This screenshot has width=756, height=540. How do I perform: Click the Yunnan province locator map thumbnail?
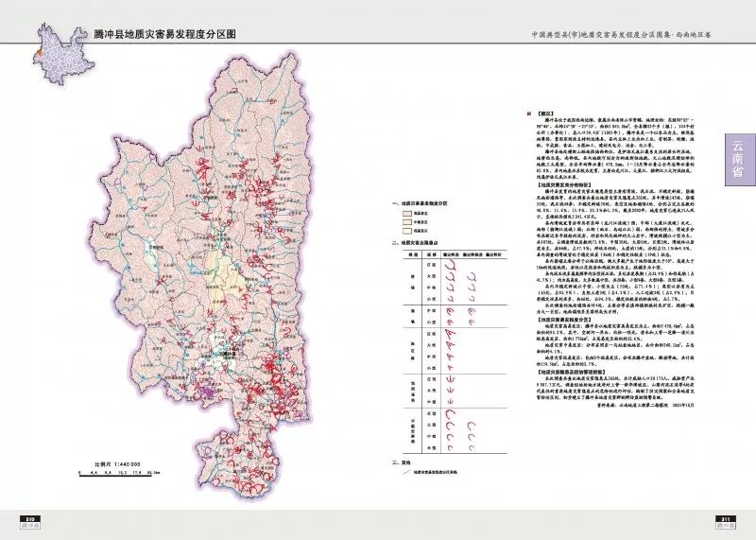pyautogui.click(x=65, y=54)
